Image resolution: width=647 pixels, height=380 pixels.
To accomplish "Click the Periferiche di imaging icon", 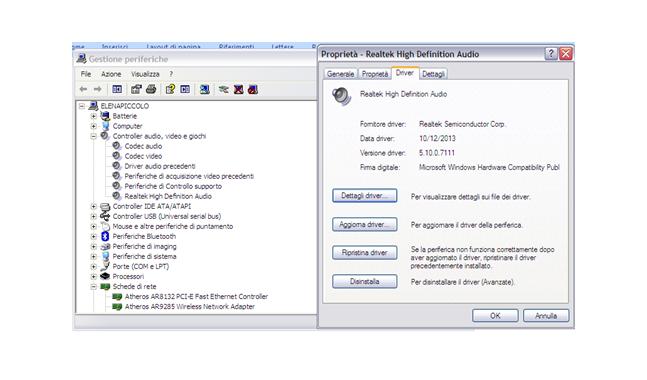I will pyautogui.click(x=105, y=246).
